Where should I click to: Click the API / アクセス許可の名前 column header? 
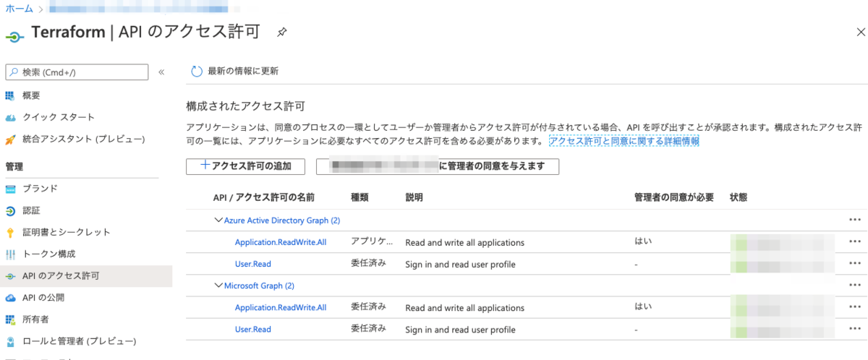click(x=263, y=197)
